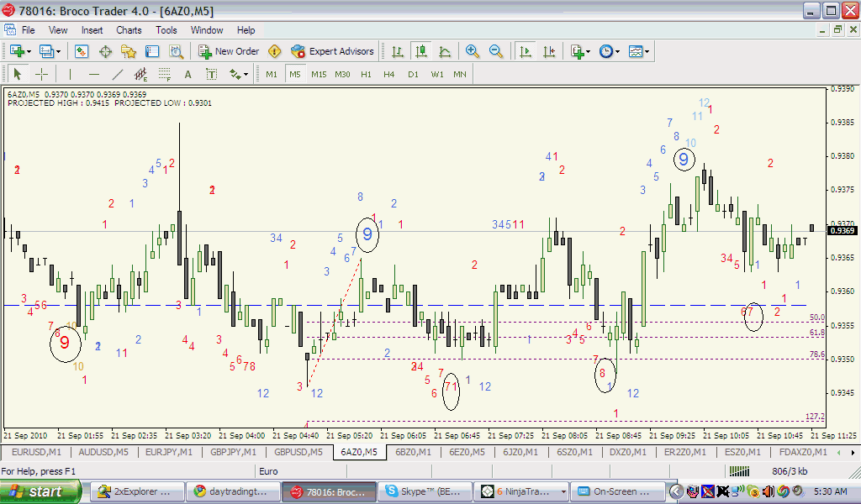Draw a vertical line tool
This screenshot has height=504, width=861.
click(x=70, y=74)
